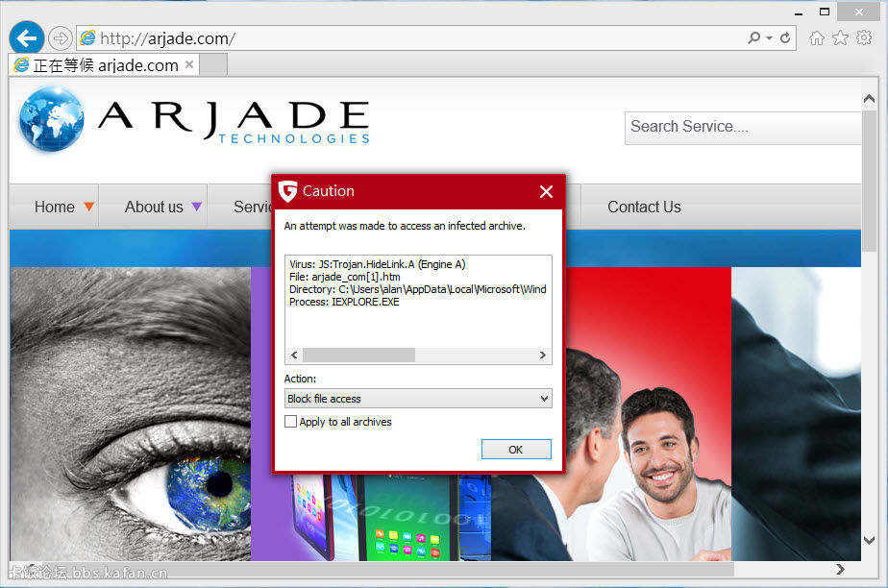Viewport: 888px width, 588px height.
Task: Open the Contact Us menu item
Action: coord(644,208)
